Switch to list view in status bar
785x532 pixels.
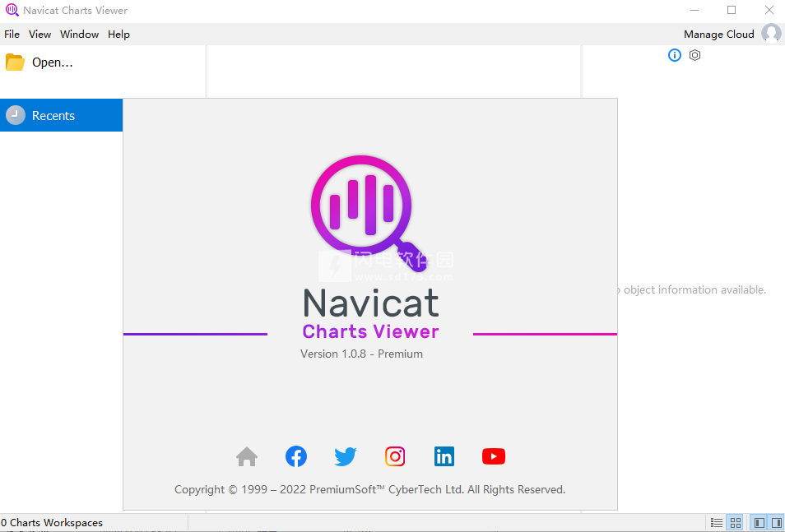coord(717,523)
